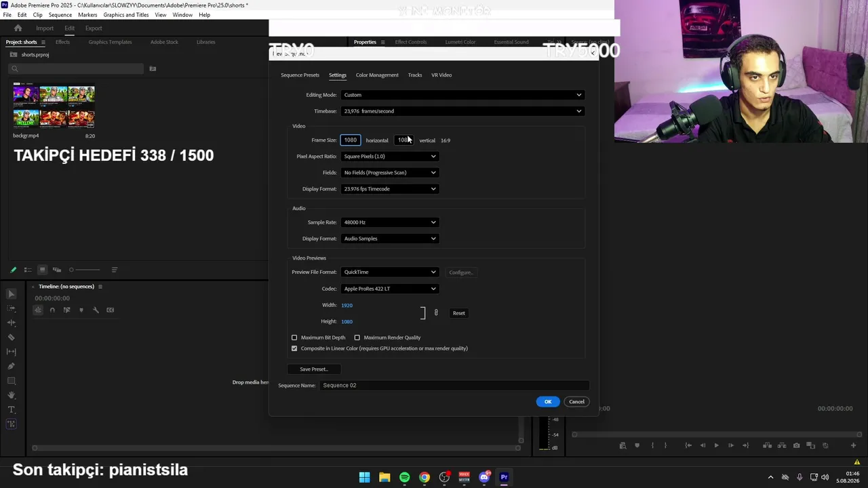Click the Mark Out bracket icon
This screenshot has width=868, height=488.
pos(665,445)
